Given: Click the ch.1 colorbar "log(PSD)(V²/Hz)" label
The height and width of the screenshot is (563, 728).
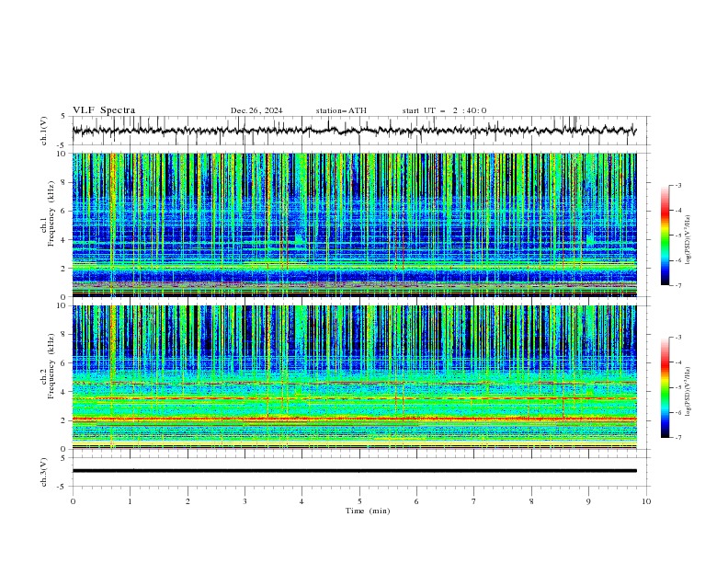Looking at the screenshot, I should (x=688, y=240).
